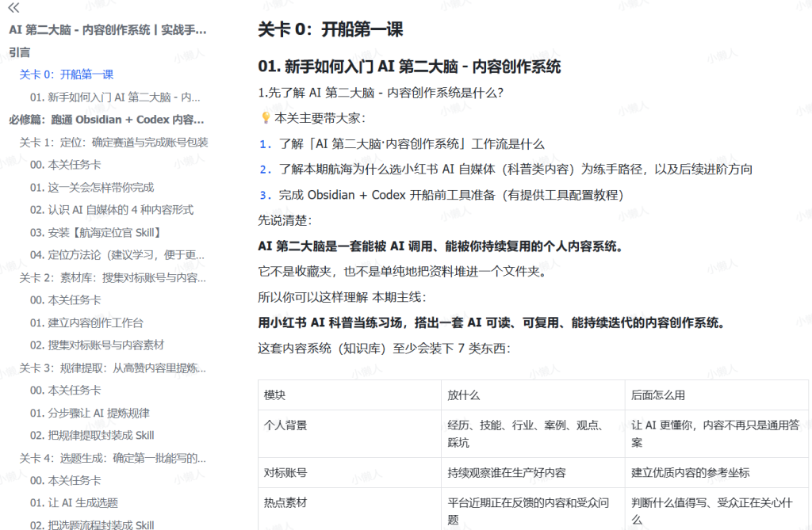
Task: Go to 必修篇: 跑通 Obsidian + Codex outline heading
Action: click(107, 120)
